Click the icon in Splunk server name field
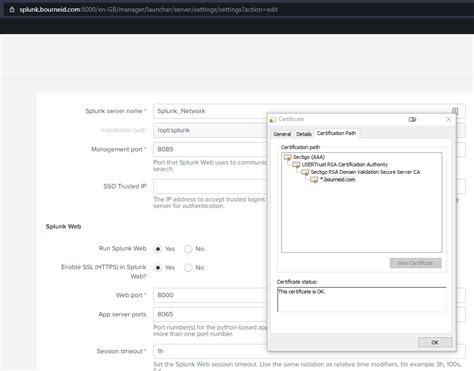The image size is (474, 371). point(455,111)
